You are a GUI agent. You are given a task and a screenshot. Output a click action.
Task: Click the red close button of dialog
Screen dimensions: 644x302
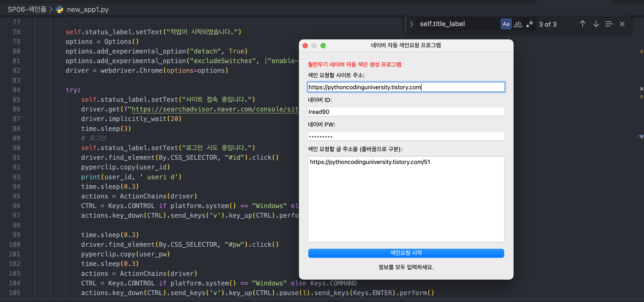(305, 45)
